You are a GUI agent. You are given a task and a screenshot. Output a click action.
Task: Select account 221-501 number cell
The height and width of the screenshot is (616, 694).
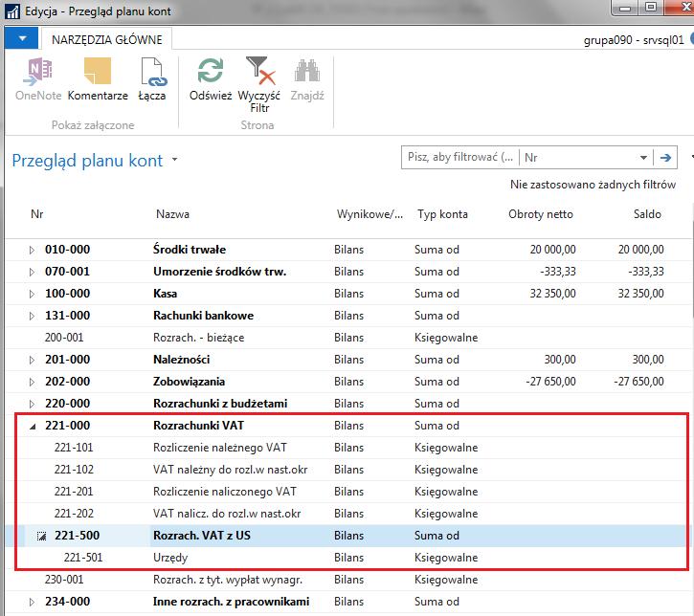83,558
